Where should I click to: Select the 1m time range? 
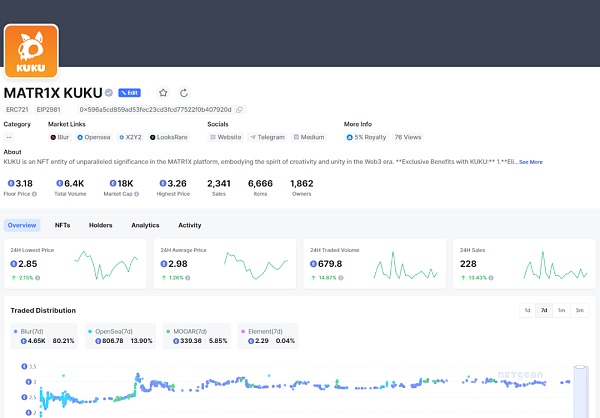pos(561,310)
